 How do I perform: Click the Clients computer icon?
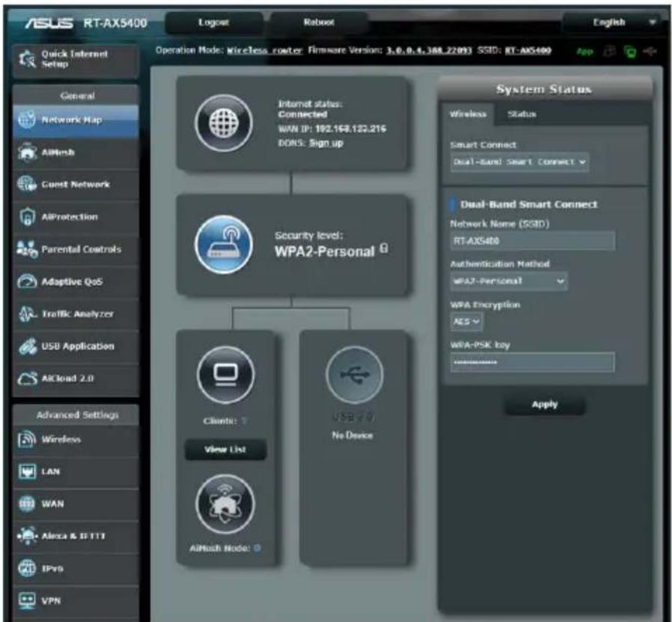226,375
